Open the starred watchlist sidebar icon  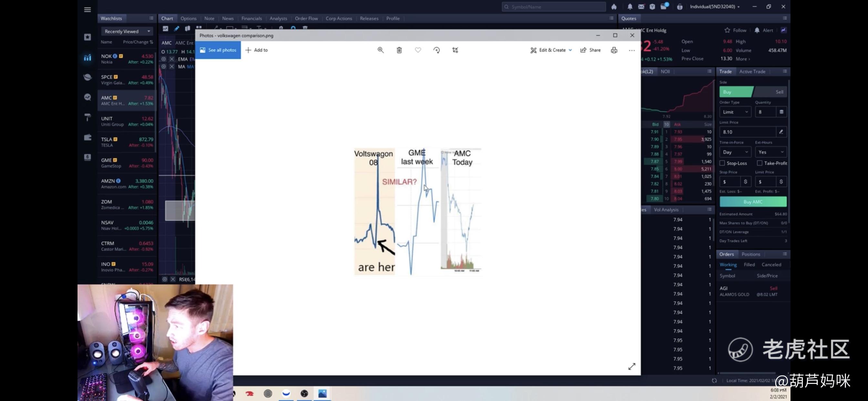coord(87,37)
